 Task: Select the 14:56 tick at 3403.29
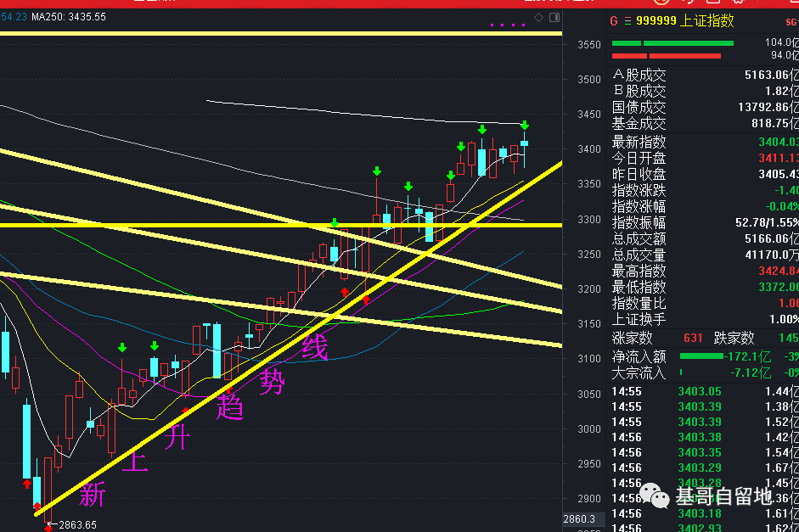[706, 468]
